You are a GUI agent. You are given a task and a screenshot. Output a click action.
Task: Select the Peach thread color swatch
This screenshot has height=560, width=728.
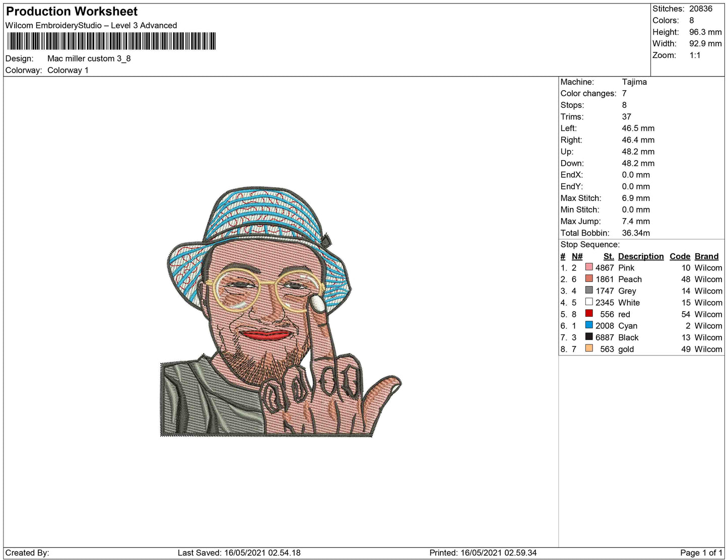[x=589, y=279]
